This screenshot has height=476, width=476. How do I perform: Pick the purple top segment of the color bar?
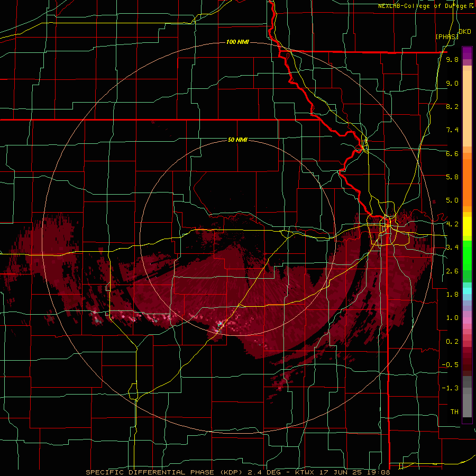tap(467, 53)
